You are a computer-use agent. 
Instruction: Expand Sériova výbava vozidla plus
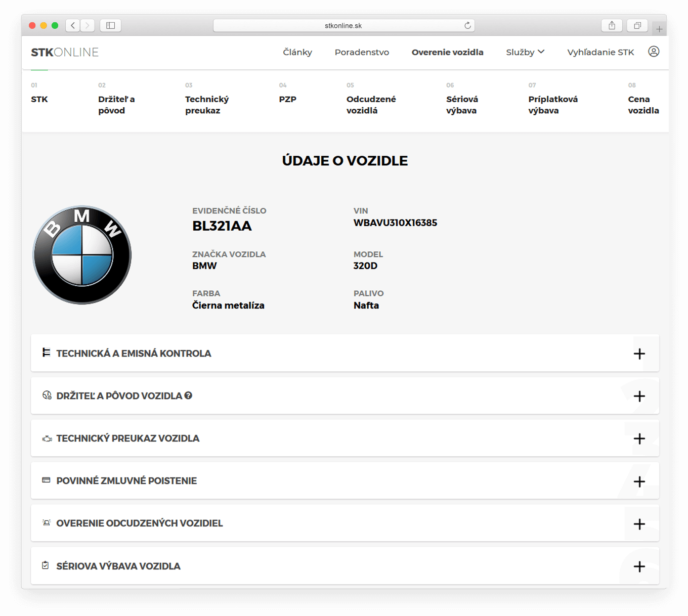639,566
